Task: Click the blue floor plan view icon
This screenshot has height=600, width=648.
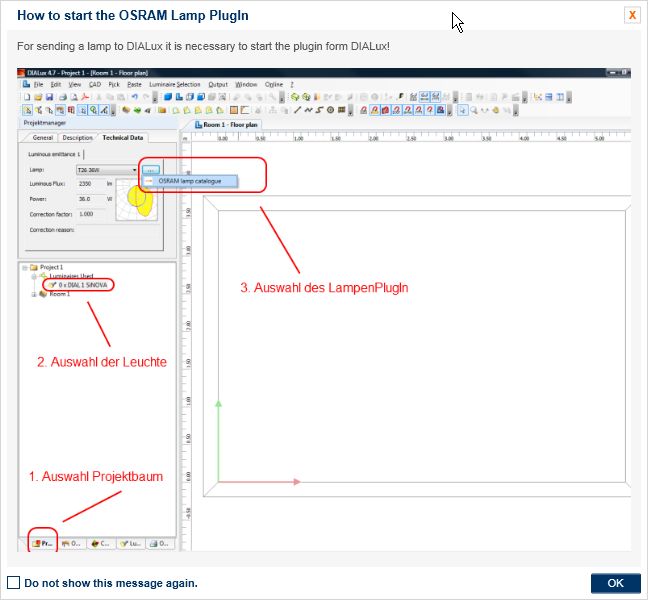Action: (179, 97)
